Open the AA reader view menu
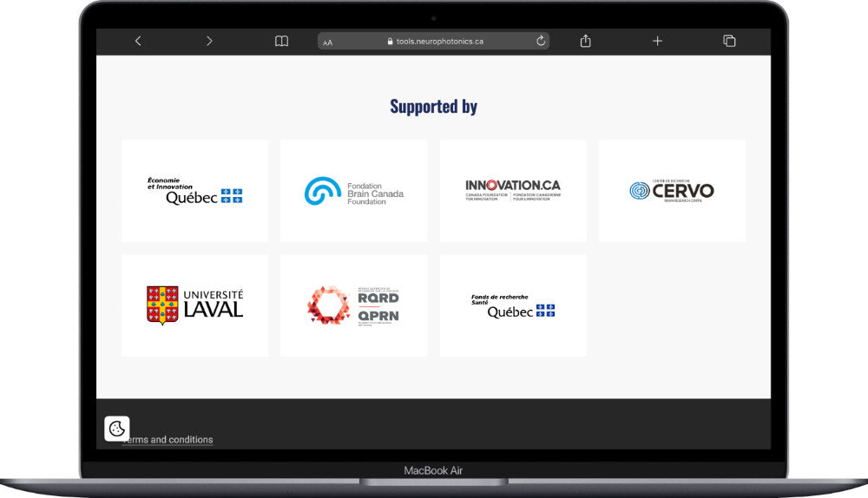 point(328,42)
